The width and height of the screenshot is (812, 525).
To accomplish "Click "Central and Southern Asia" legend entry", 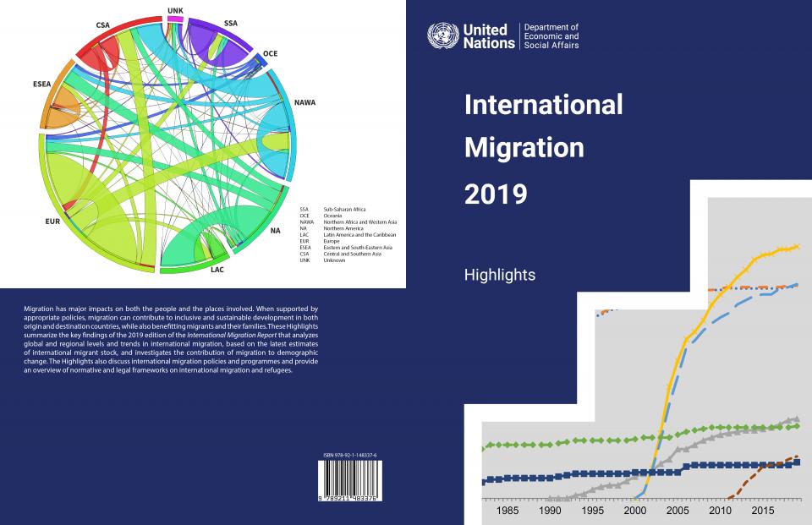I will [x=352, y=254].
